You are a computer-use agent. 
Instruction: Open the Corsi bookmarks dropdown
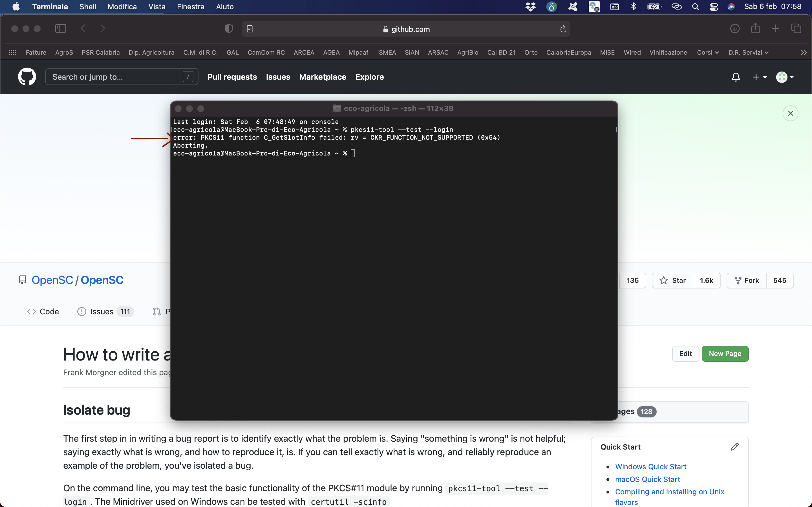pos(708,52)
